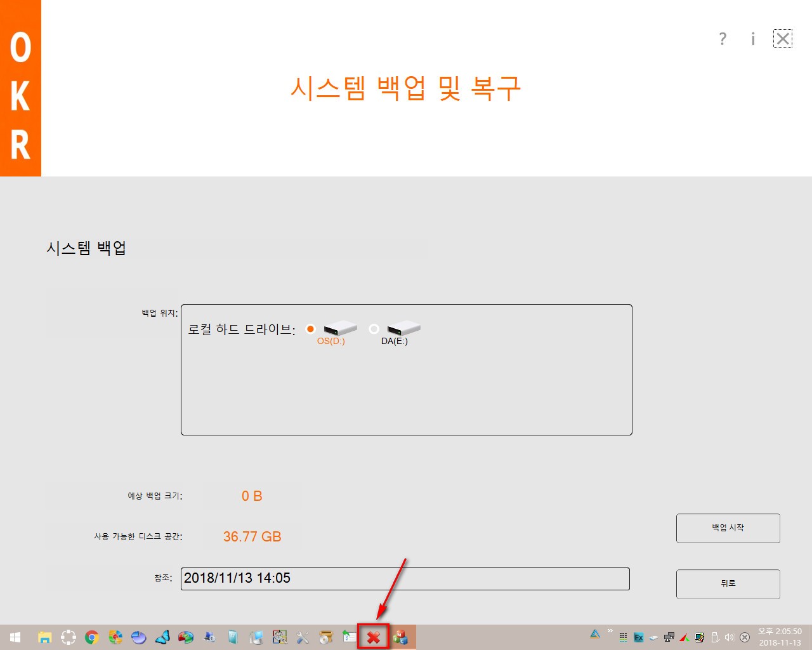Screen dimensions: 812x650
Task: Open the computer tower monitor taskbar icon
Action: [x=256, y=637]
